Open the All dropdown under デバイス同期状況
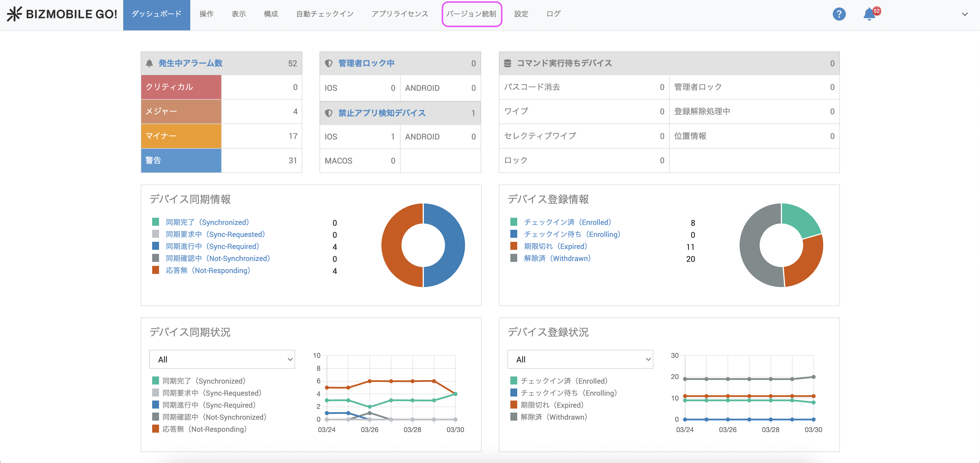 coord(222,360)
